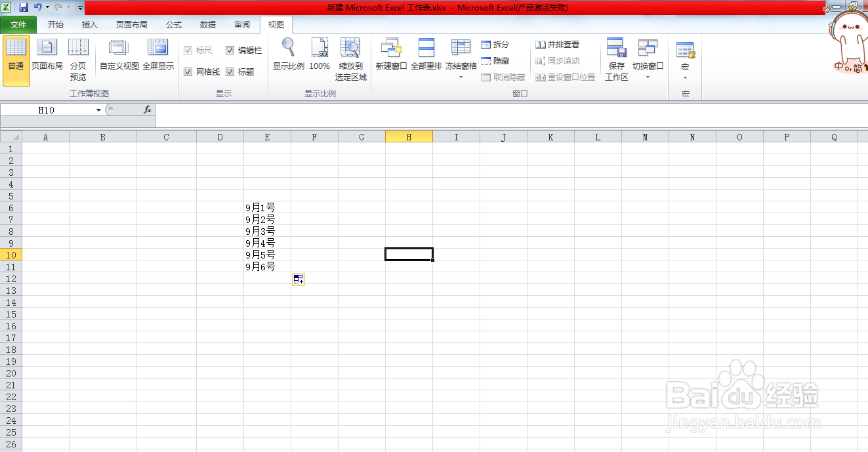Click the Select All corner button
Image resolution: width=868 pixels, height=452 pixels.
pos(11,136)
